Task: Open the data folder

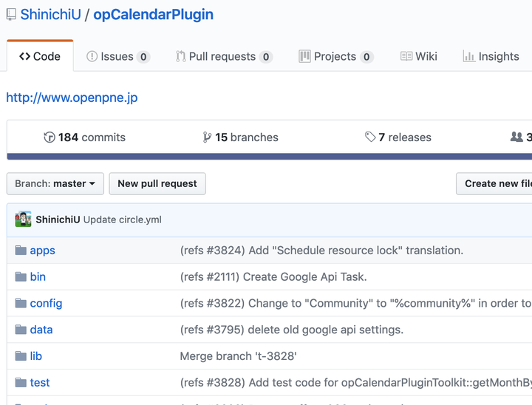Action: [x=41, y=330]
